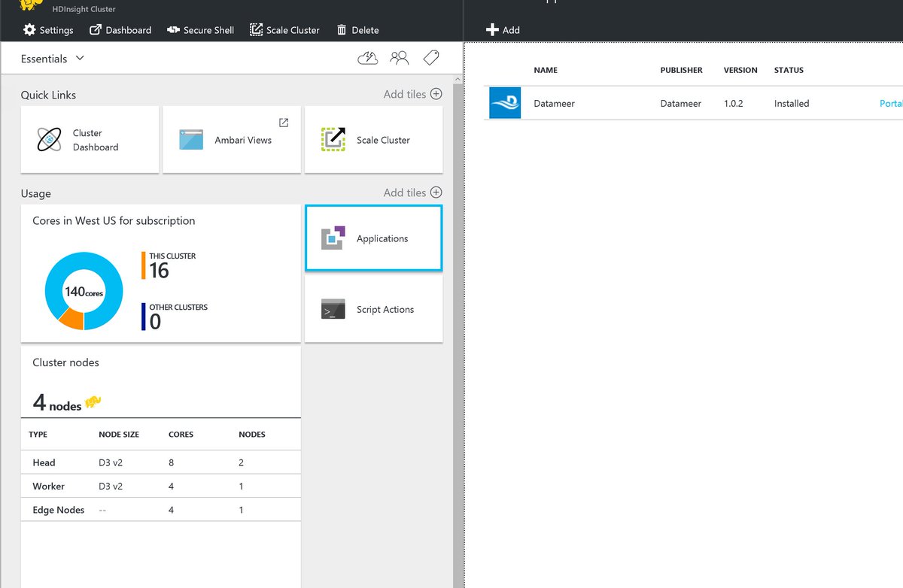Click external link icon on Ambari Views

click(284, 123)
